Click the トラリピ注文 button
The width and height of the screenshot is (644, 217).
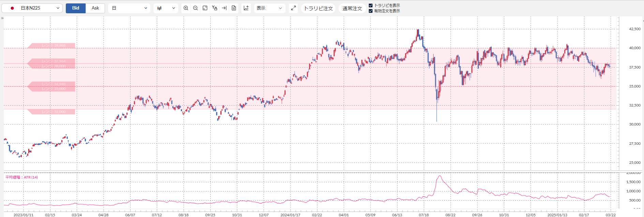pos(318,8)
